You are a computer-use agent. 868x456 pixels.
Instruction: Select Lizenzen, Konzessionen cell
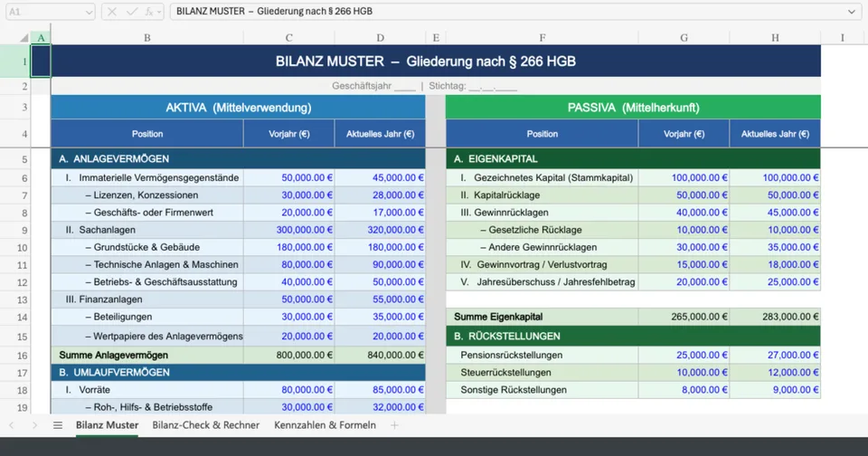[x=147, y=195]
